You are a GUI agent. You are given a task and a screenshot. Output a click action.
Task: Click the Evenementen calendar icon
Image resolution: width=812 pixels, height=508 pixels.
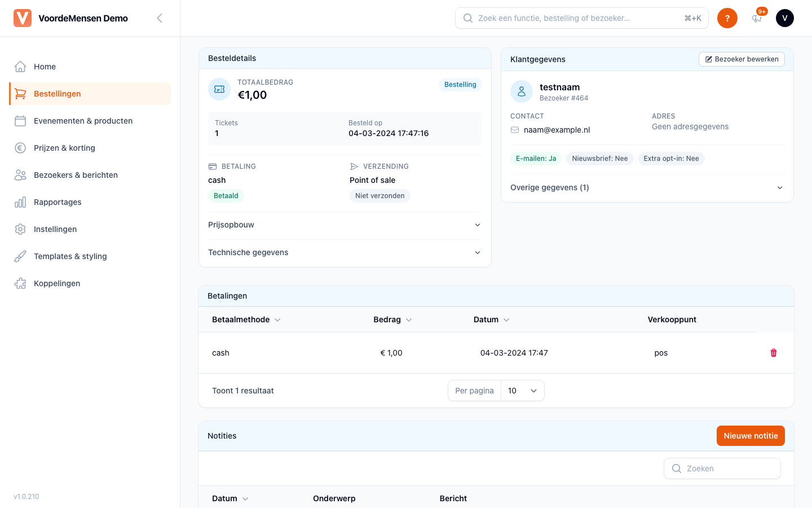coord(20,121)
